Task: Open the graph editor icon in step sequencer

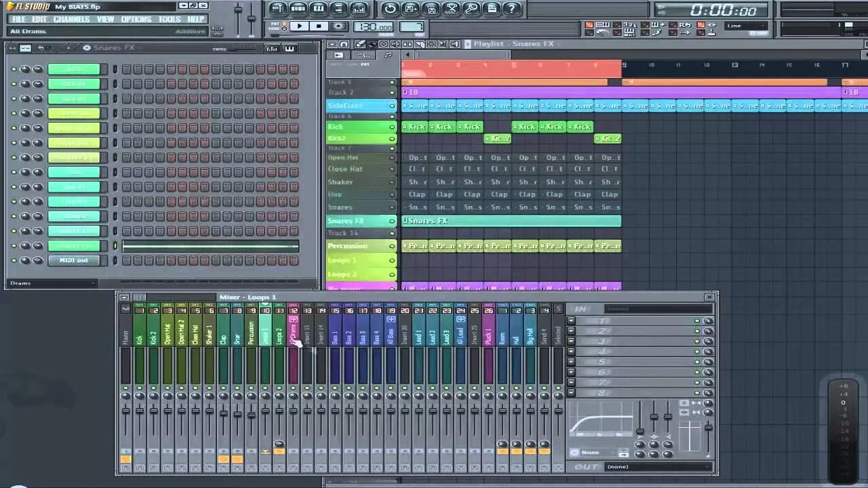Action: click(x=272, y=48)
